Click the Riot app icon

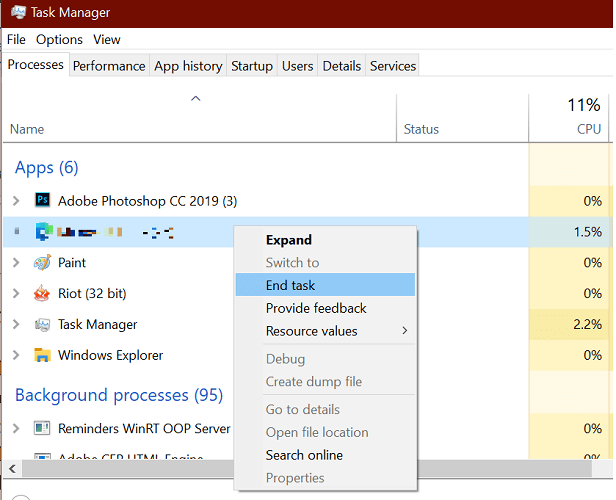pos(42,293)
